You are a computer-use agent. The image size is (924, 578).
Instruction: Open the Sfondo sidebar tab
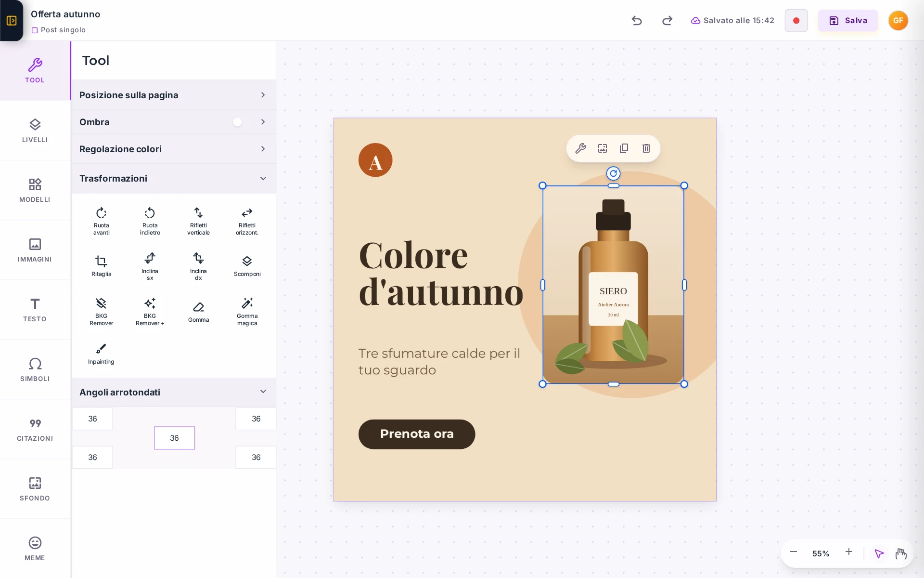tap(35, 489)
